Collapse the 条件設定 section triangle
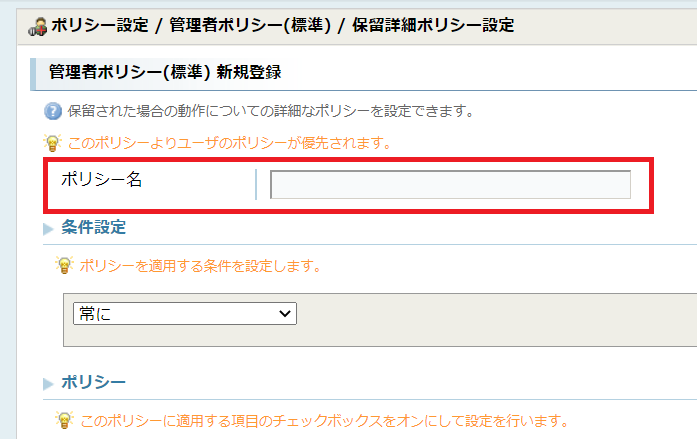The image size is (697, 439). pos(48,229)
